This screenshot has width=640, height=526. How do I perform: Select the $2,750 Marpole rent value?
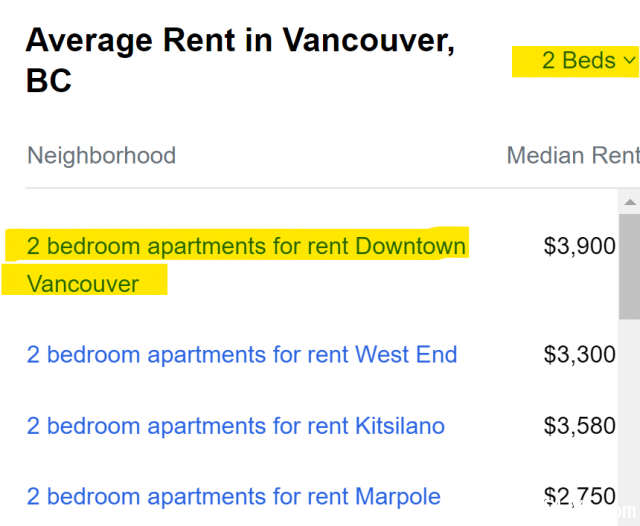(579, 496)
